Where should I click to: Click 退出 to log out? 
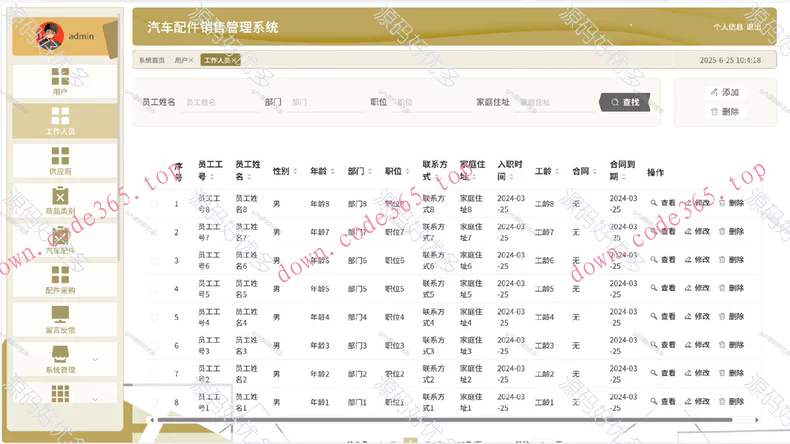(x=753, y=27)
